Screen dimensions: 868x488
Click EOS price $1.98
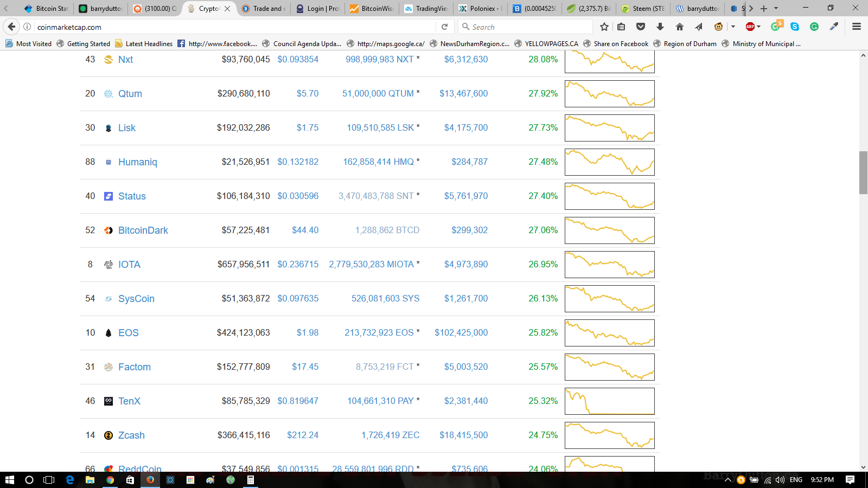coord(308,332)
